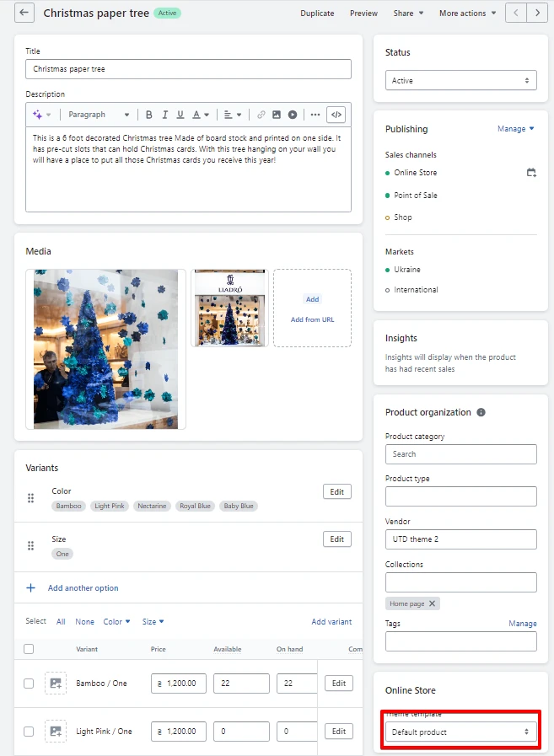Select None variants link
Image resolution: width=554 pixels, height=756 pixels.
84,622
